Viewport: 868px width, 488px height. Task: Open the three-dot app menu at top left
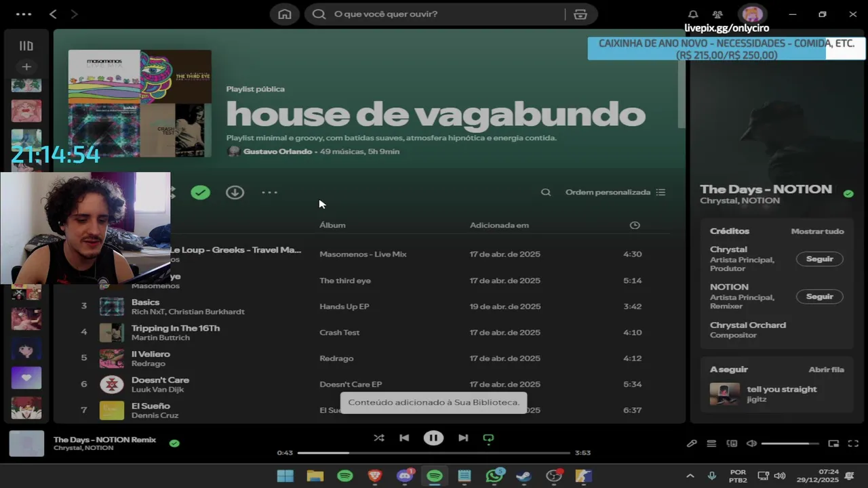tap(23, 14)
